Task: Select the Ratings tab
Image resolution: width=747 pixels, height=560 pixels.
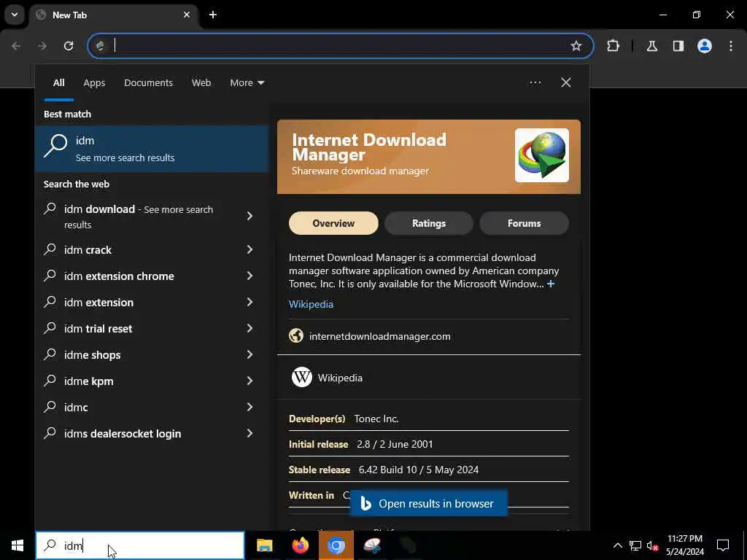Action: pos(429,223)
